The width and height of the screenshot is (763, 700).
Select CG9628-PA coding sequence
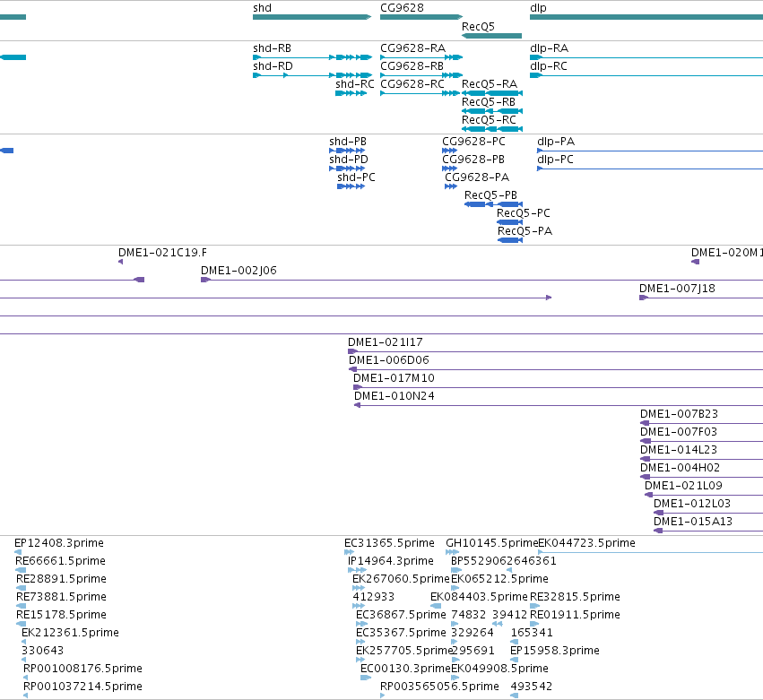click(x=451, y=186)
